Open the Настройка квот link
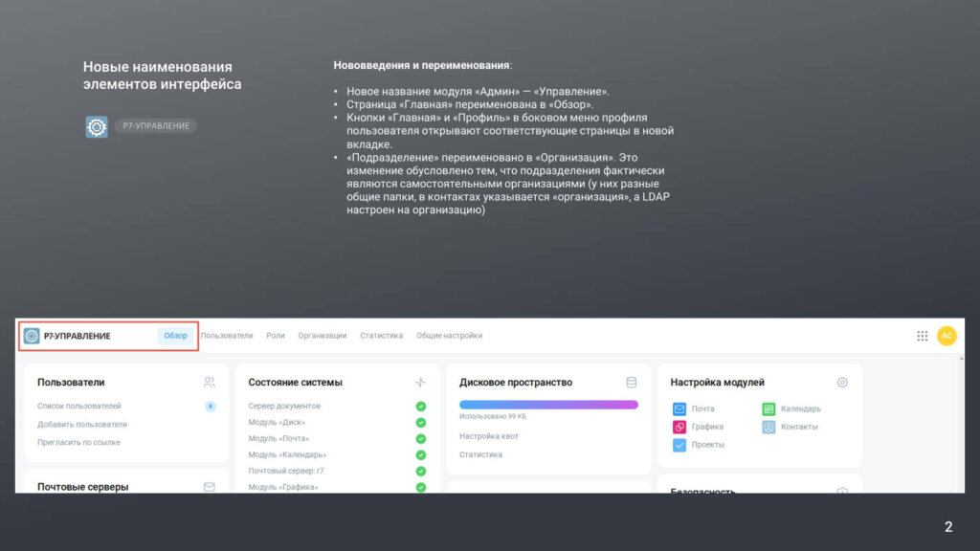 [488, 436]
